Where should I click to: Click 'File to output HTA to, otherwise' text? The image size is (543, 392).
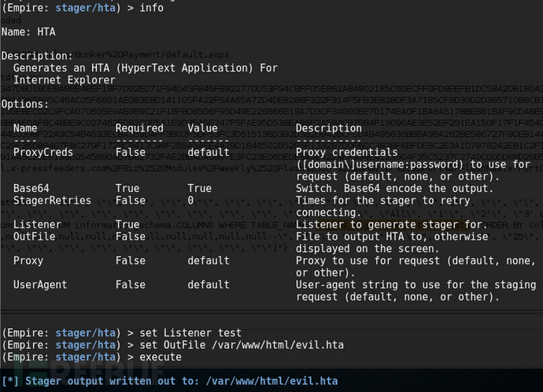tap(392, 236)
